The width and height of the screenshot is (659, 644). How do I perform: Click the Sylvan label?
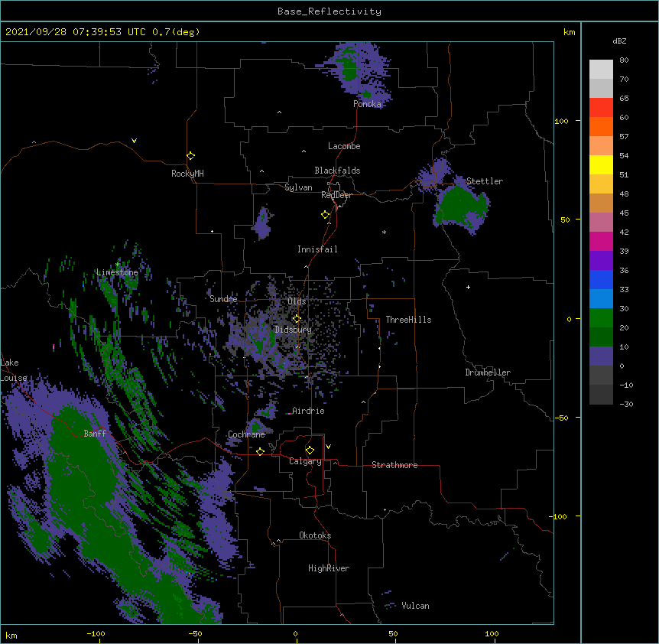pos(298,187)
